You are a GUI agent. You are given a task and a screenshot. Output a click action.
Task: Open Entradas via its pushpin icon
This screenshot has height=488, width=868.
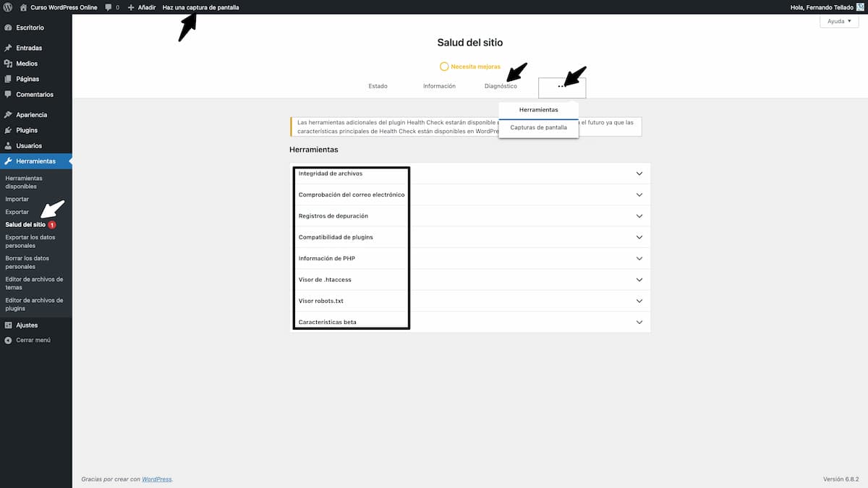pyautogui.click(x=8, y=48)
